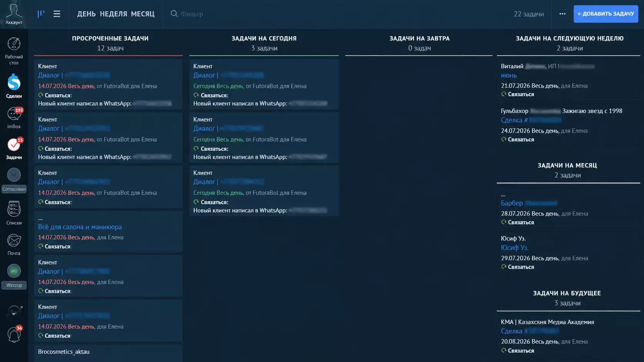Click ЗАДАЧИ НА СЕГОДНЯ column header

click(264, 38)
